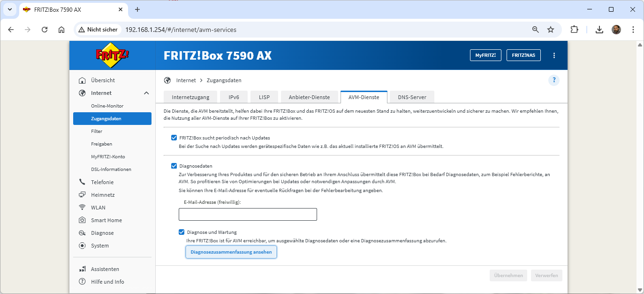
Task: Switch to the DNS-Server tab
Action: point(412,97)
